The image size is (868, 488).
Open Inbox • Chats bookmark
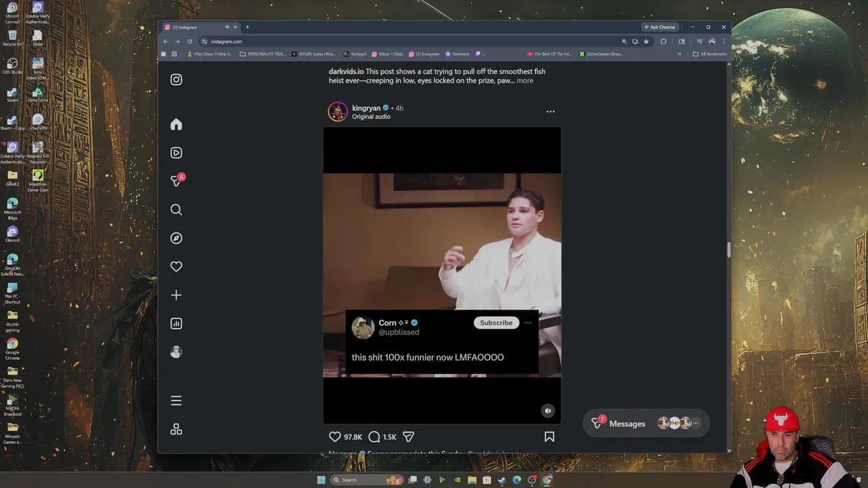tap(387, 54)
